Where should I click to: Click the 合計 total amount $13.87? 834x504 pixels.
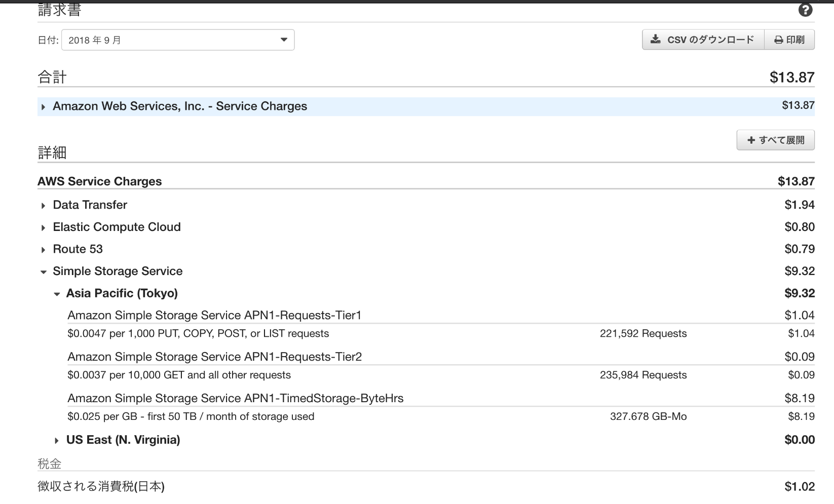click(792, 77)
